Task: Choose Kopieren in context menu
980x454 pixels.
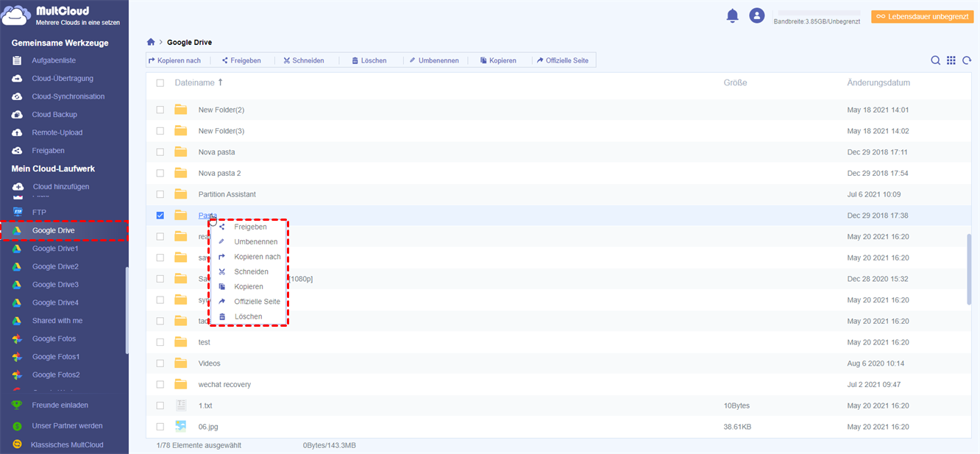Action: pyautogui.click(x=249, y=286)
